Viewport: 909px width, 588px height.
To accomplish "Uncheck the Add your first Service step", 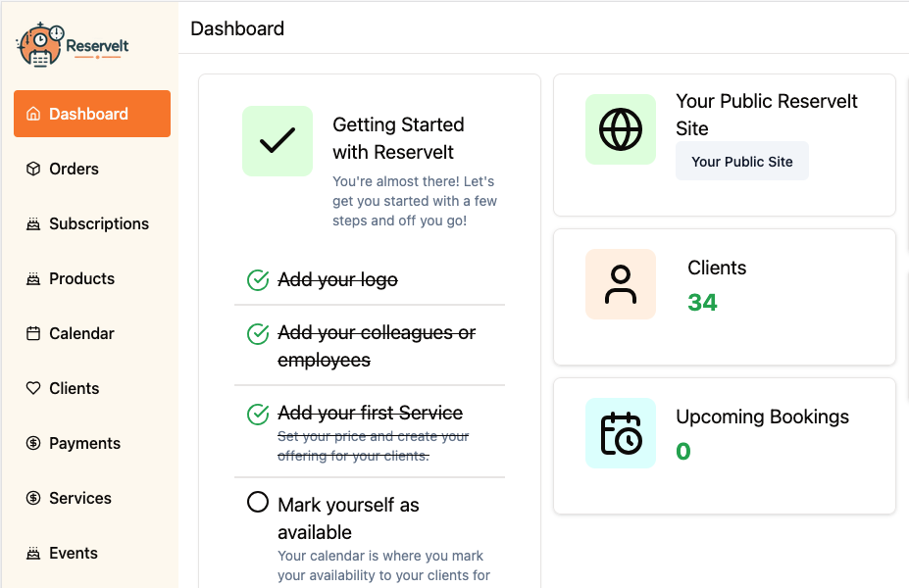I will pos(257,413).
